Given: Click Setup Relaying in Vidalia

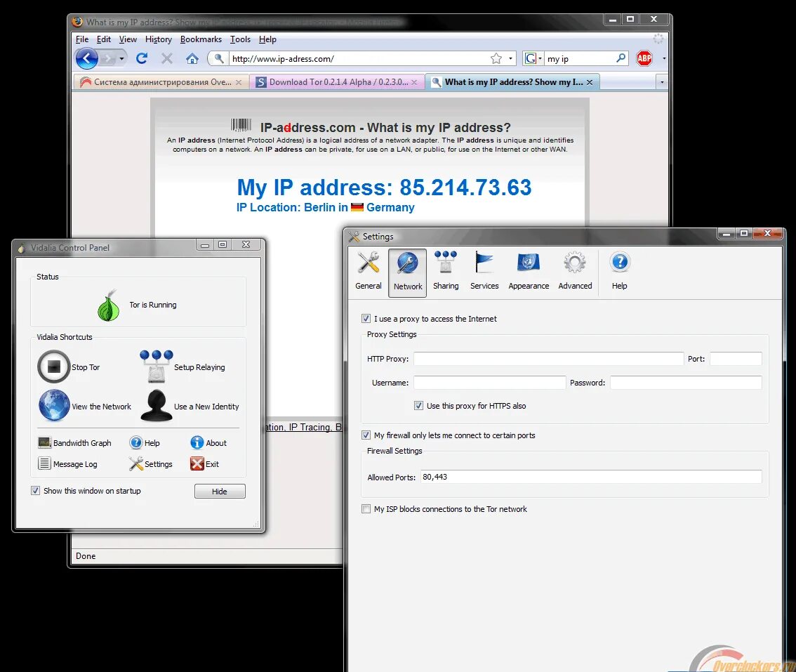Looking at the screenshot, I should [x=183, y=367].
